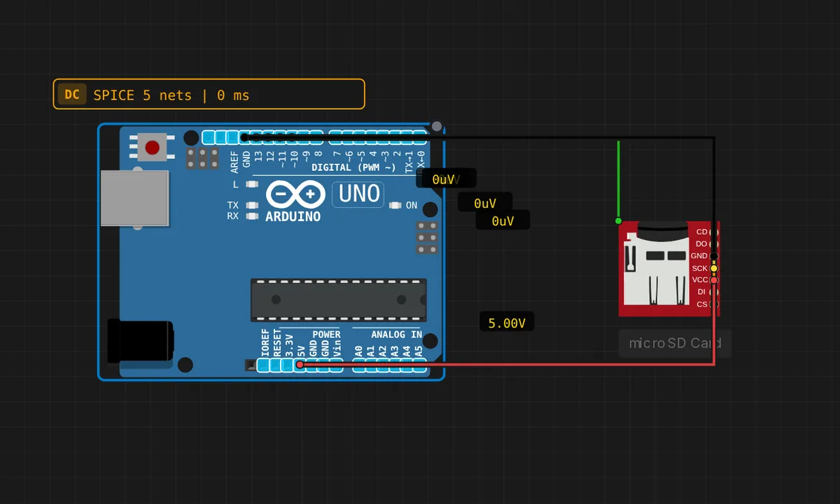
Task: Click the ICSP header near ON label
Action: (x=427, y=238)
